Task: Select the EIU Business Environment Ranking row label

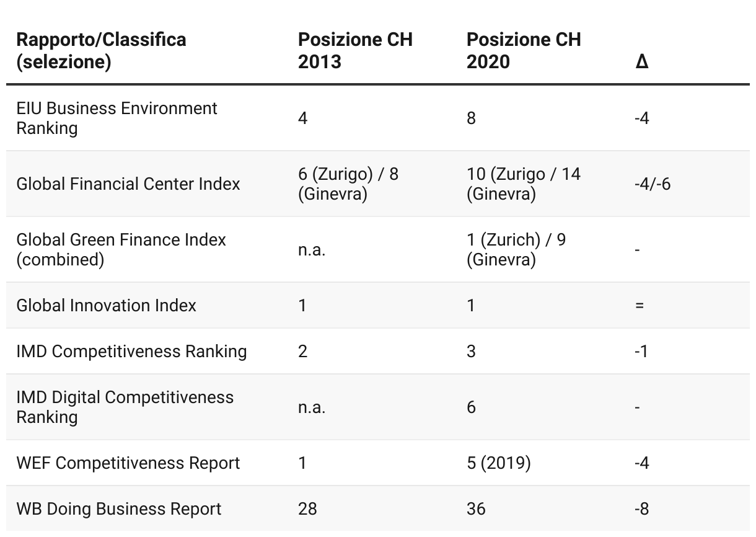Action: coord(116,118)
